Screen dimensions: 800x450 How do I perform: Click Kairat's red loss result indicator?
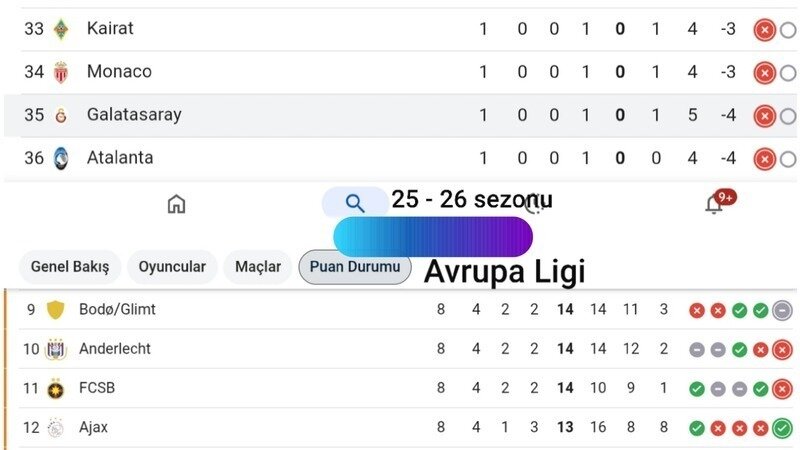[x=764, y=29]
